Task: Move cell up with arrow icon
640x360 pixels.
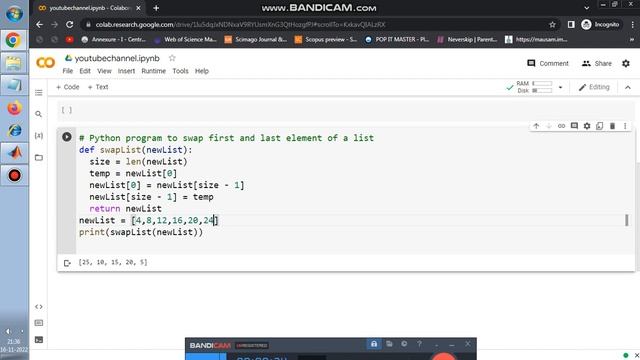Action: pos(536,126)
